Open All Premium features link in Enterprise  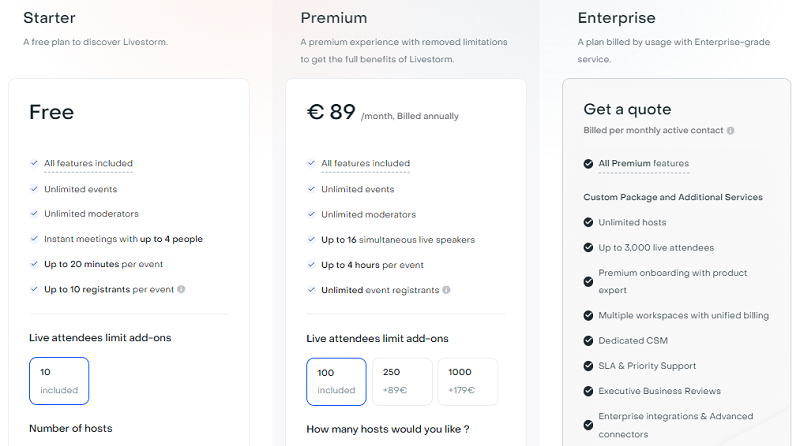pos(643,163)
